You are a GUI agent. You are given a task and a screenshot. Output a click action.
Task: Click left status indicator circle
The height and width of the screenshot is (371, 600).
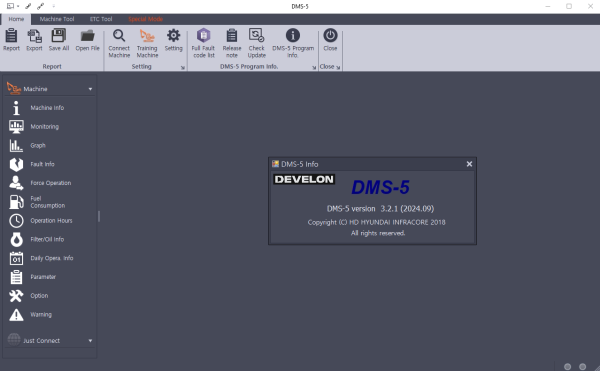click(x=567, y=367)
